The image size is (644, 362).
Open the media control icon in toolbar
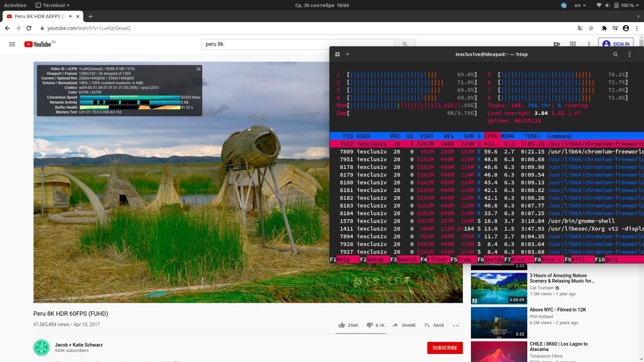(615, 28)
